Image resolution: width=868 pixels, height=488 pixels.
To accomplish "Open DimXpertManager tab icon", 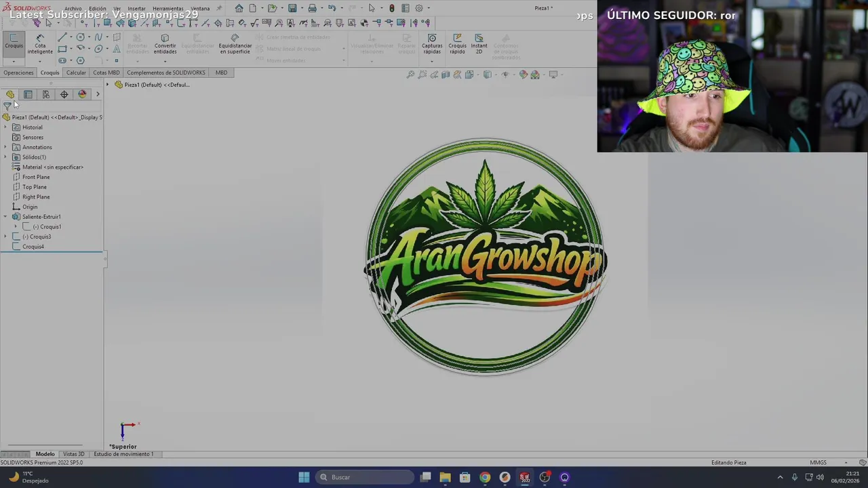I will point(64,94).
